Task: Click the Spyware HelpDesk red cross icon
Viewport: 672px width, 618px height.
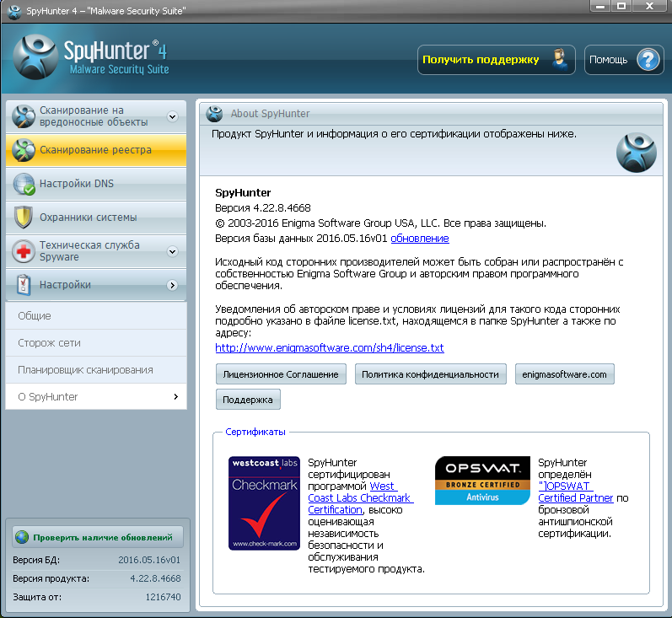Action: (24, 251)
